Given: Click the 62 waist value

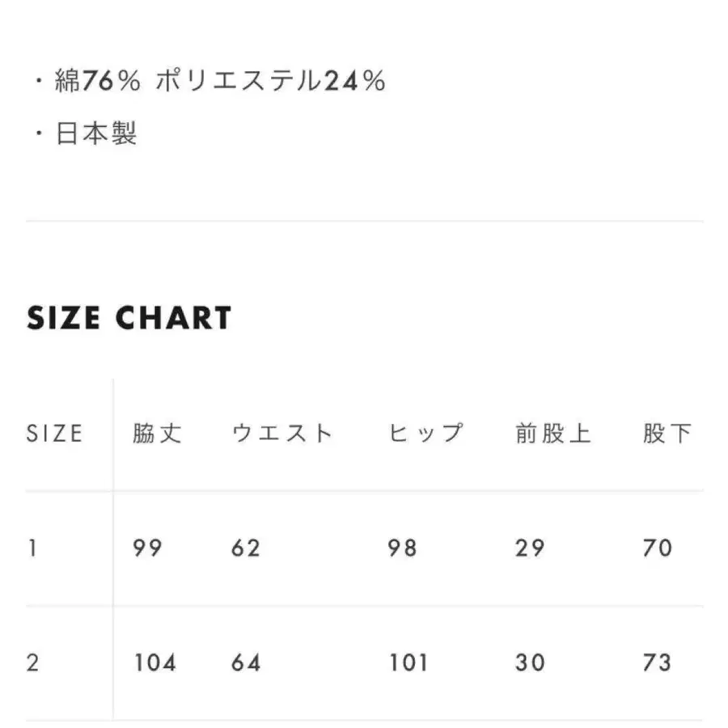Looking at the screenshot, I should [x=246, y=548].
